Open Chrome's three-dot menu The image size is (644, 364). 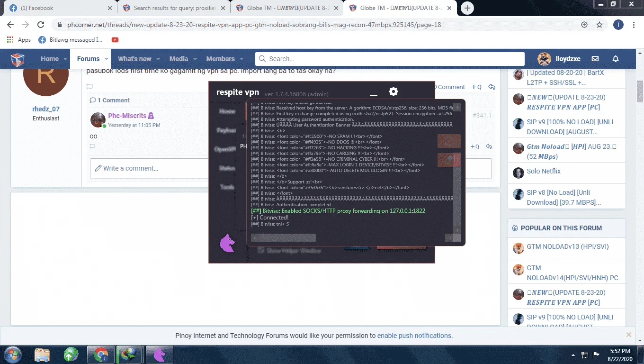[634, 25]
